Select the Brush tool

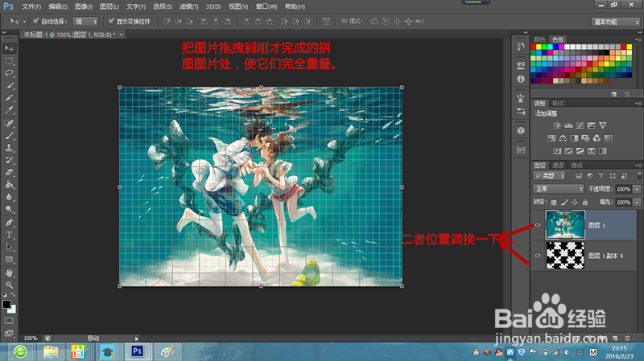pyautogui.click(x=9, y=135)
